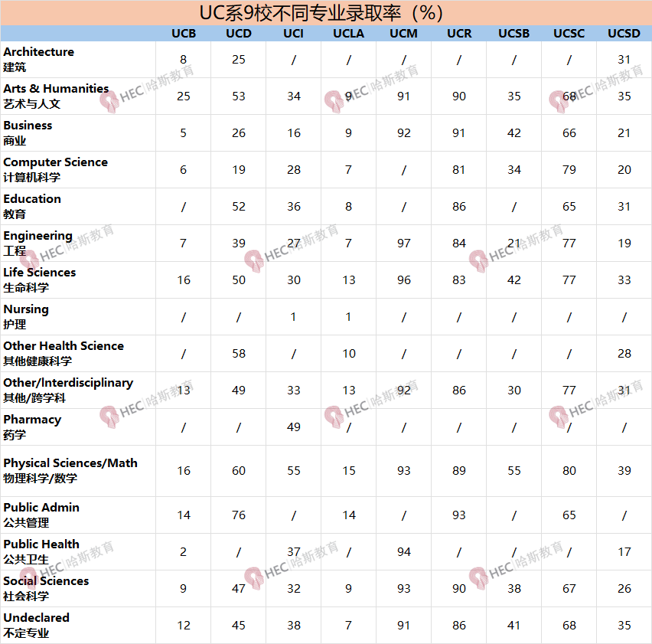Image resolution: width=652 pixels, height=644 pixels.
Task: Select Education UCD value 52
Action: (239, 206)
